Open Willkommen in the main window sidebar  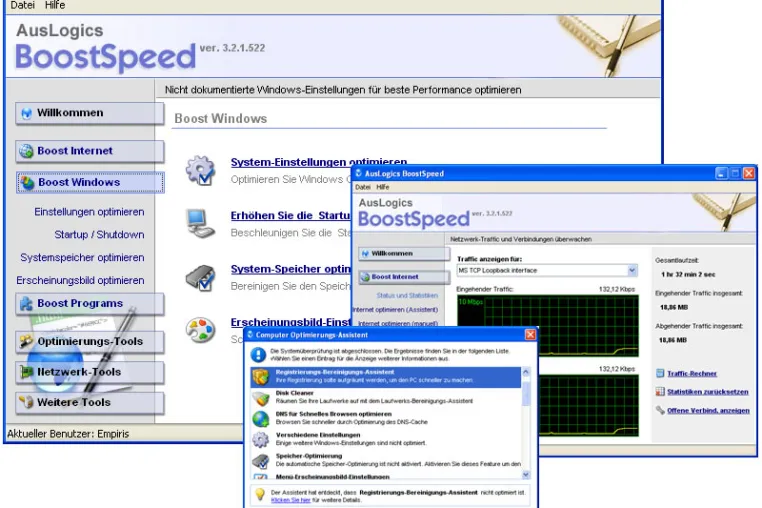coord(89,113)
